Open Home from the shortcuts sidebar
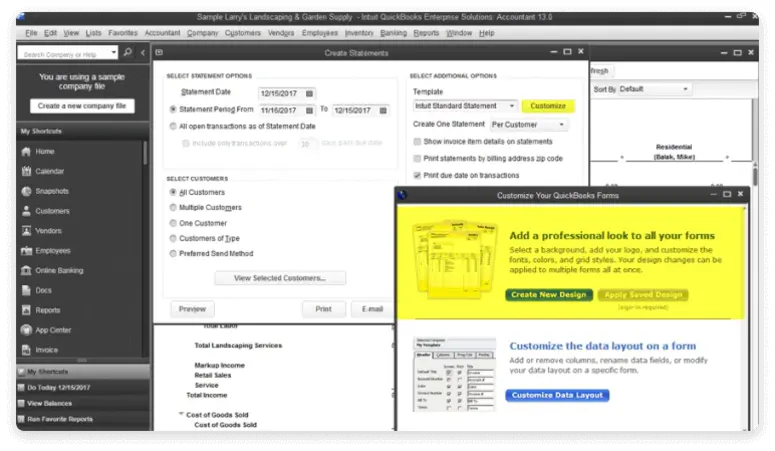 tap(44, 151)
